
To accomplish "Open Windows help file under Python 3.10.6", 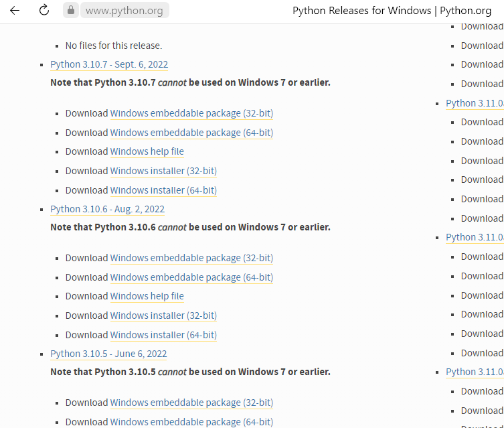I will 147,296.
